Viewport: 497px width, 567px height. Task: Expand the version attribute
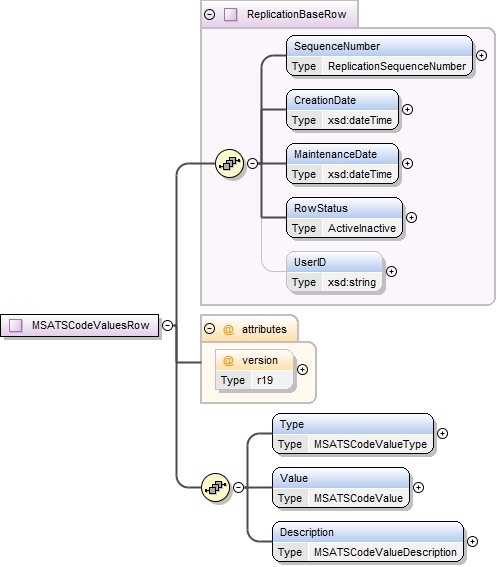(302, 370)
